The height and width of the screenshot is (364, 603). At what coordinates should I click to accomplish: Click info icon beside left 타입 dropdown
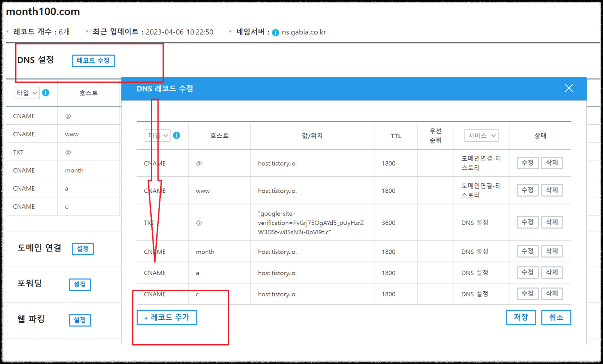(46, 93)
